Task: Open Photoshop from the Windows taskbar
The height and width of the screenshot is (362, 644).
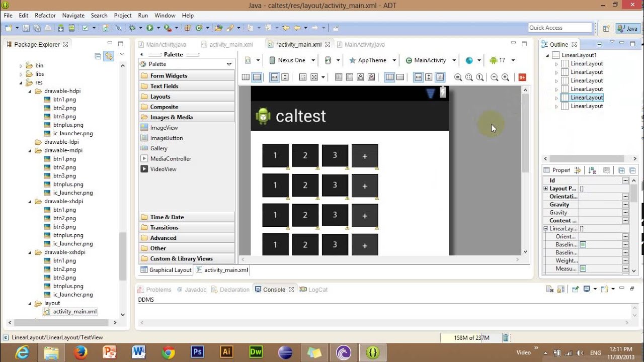Action: coord(198,352)
